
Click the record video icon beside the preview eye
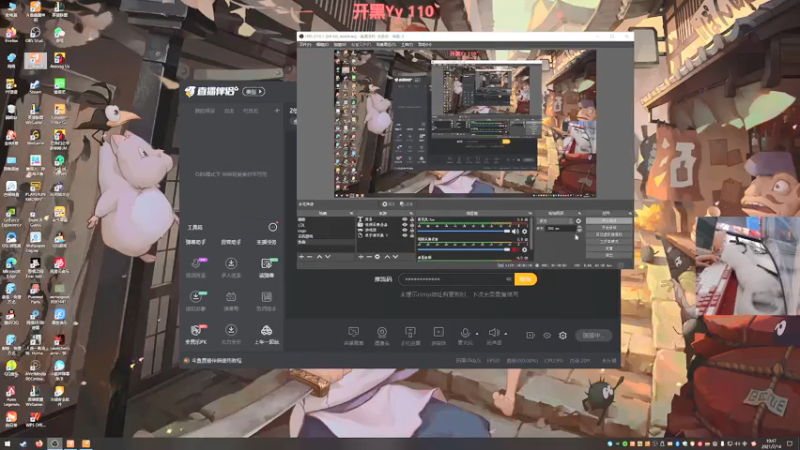[531, 335]
